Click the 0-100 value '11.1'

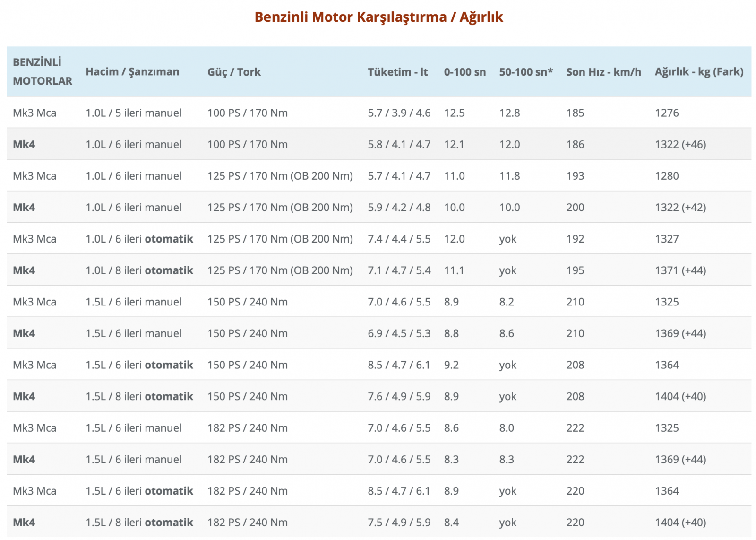pyautogui.click(x=454, y=270)
